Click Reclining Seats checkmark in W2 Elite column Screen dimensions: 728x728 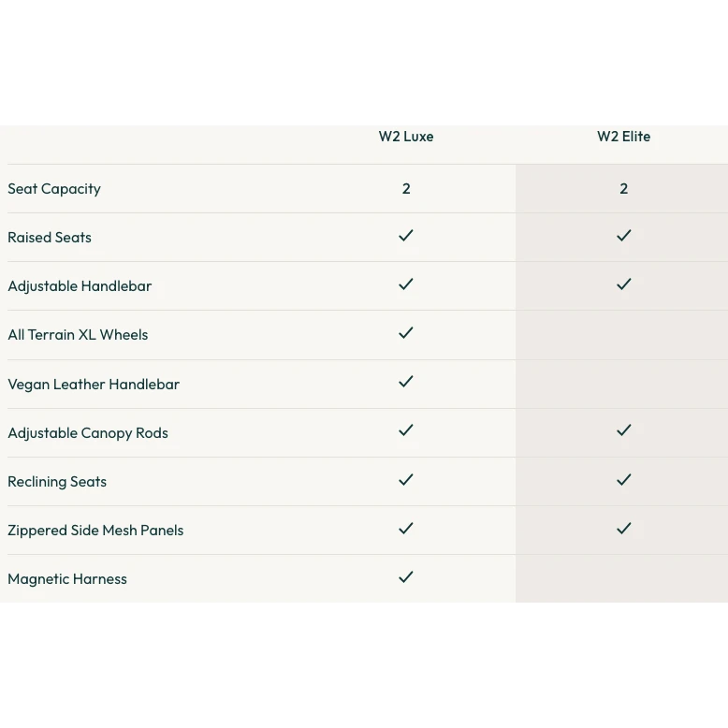(624, 480)
